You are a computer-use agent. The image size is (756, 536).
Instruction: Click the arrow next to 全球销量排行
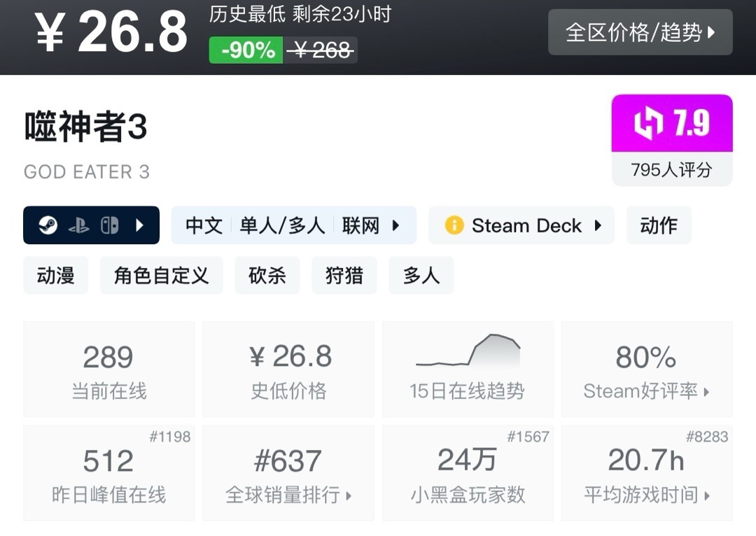click(349, 495)
